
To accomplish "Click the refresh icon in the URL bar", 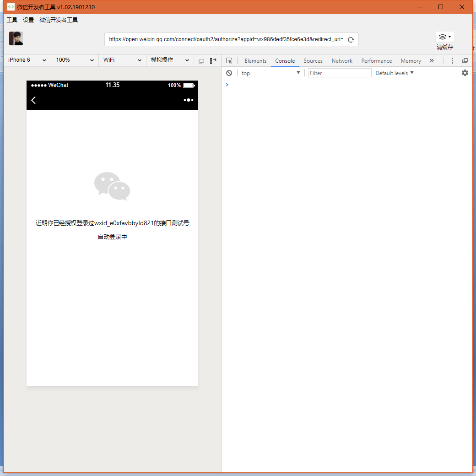I will tap(351, 40).
